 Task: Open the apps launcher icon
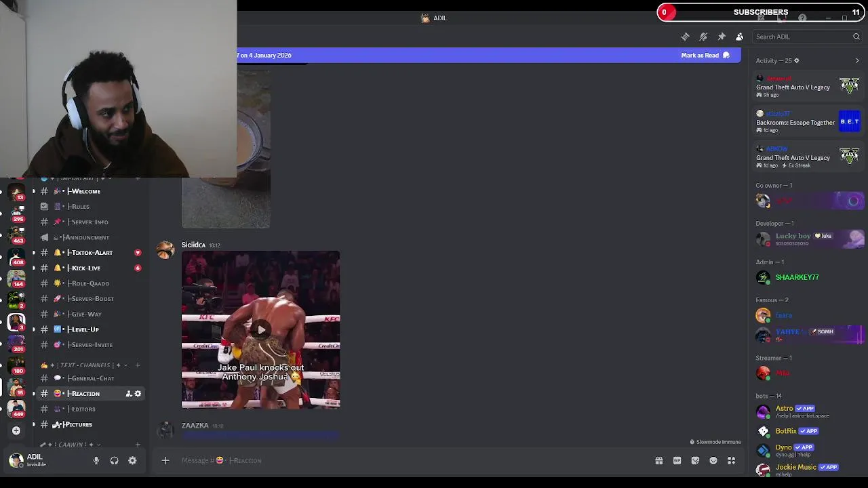pos(731,460)
